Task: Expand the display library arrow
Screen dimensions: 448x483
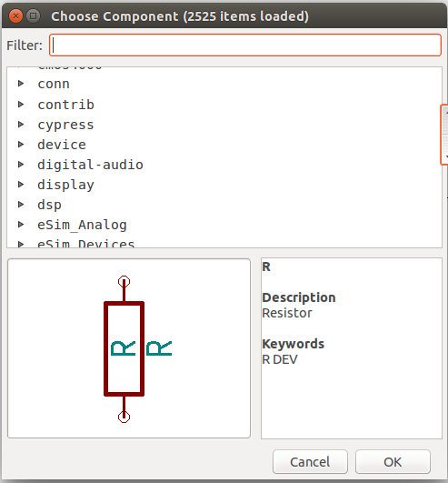Action: coord(21,185)
